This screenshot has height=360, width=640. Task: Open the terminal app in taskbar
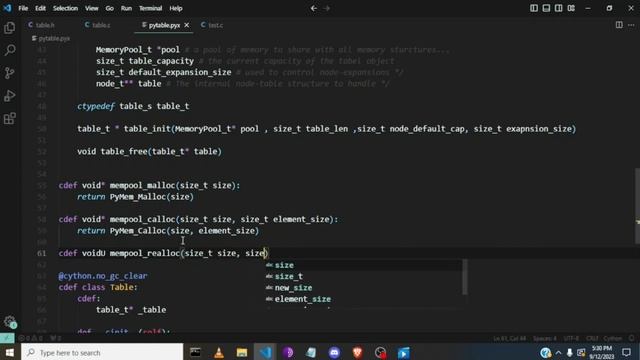pos(196,352)
